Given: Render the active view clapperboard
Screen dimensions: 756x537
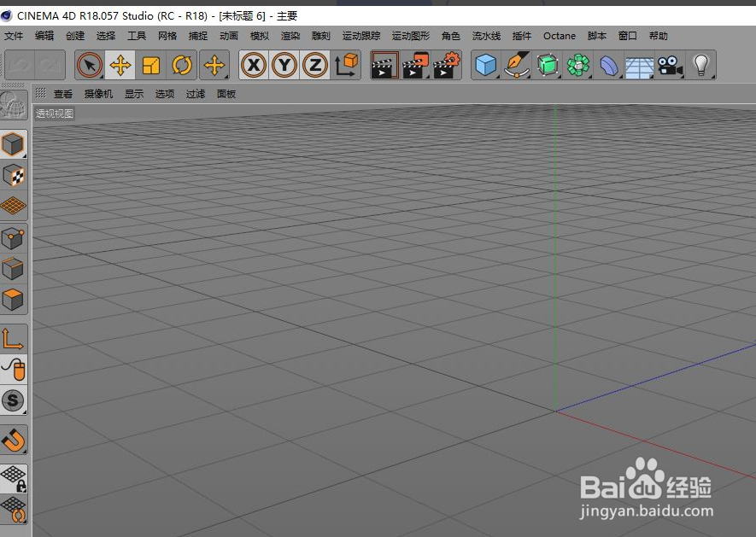Looking at the screenshot, I should click(x=384, y=65).
